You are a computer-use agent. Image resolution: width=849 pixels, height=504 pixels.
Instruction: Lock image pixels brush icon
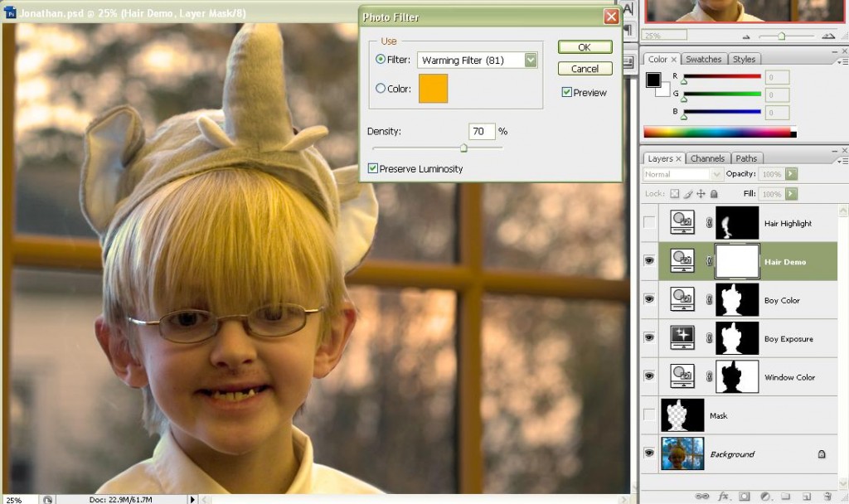pos(687,194)
